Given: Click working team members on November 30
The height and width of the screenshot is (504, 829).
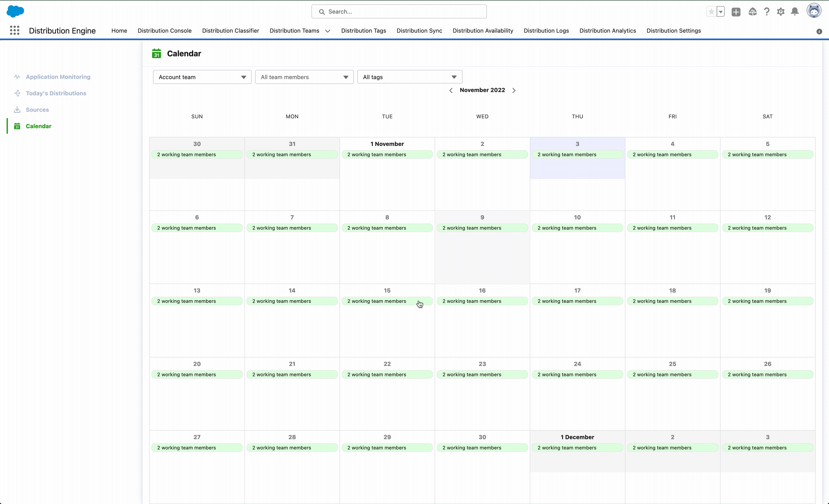Looking at the screenshot, I should [482, 448].
